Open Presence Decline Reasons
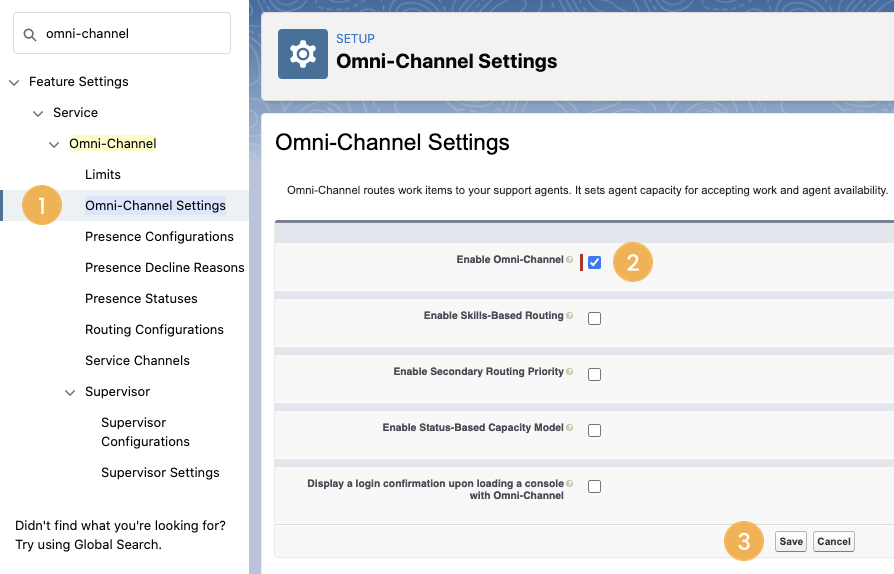Image resolution: width=894 pixels, height=574 pixels. (x=165, y=267)
